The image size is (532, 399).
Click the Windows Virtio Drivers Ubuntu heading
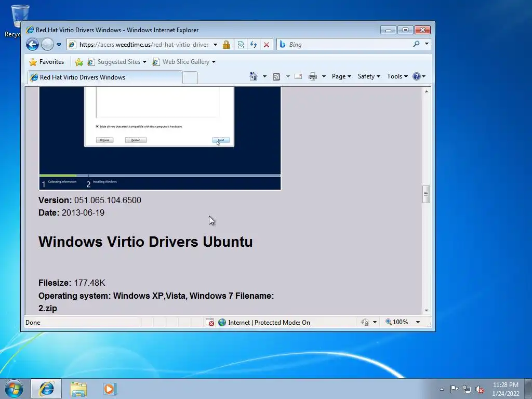[145, 242]
